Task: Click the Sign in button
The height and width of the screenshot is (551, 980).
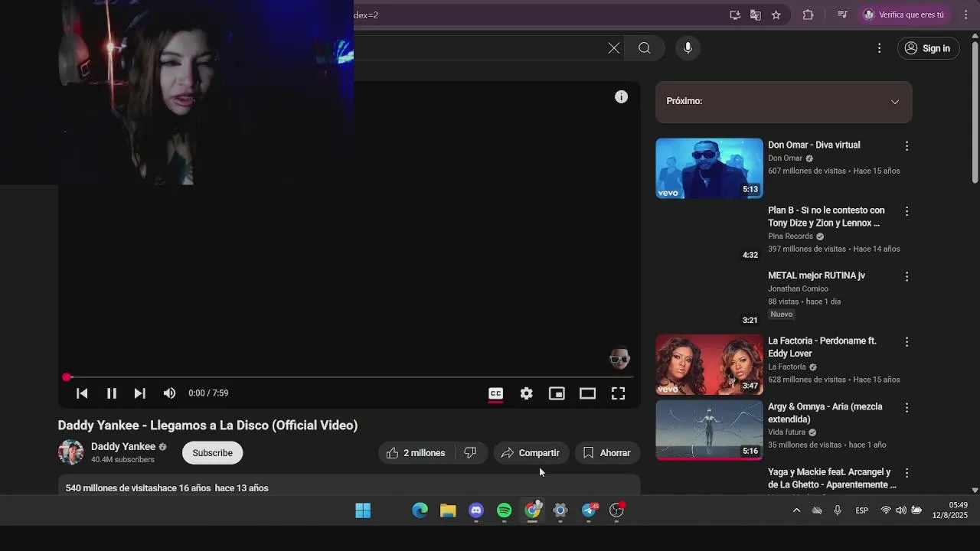Action: coord(928,48)
